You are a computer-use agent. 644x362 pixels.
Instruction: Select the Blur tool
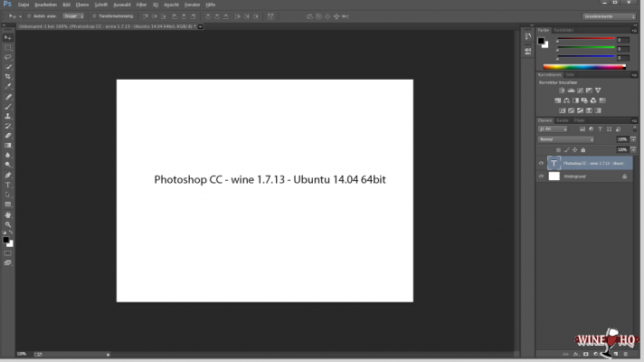click(8, 156)
